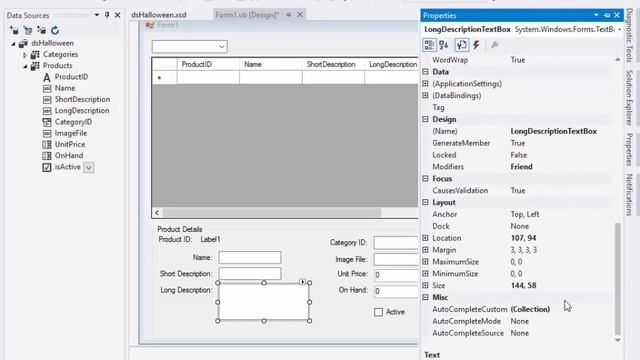Open Properties object selector dropdown
Image resolution: width=640 pixels, height=360 pixels.
click(619, 29)
